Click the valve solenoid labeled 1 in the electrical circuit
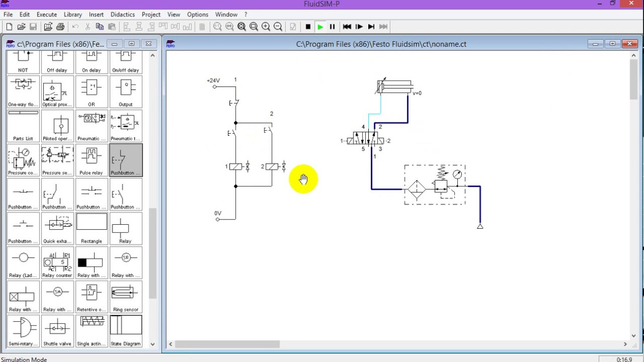 pos(235,166)
